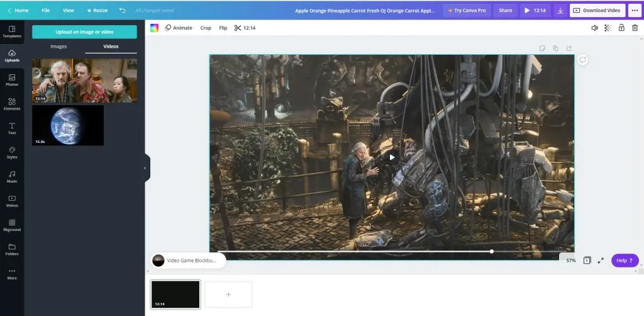Toggle the lock icon for the element
Image resolution: width=644 pixels, height=316 pixels.
coord(621,28)
